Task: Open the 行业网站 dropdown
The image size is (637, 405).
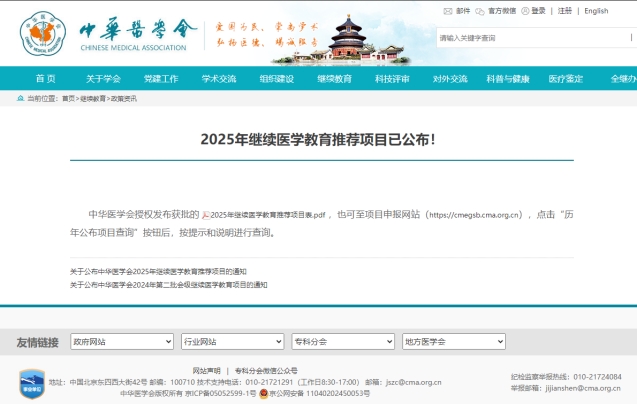Action: tap(231, 342)
